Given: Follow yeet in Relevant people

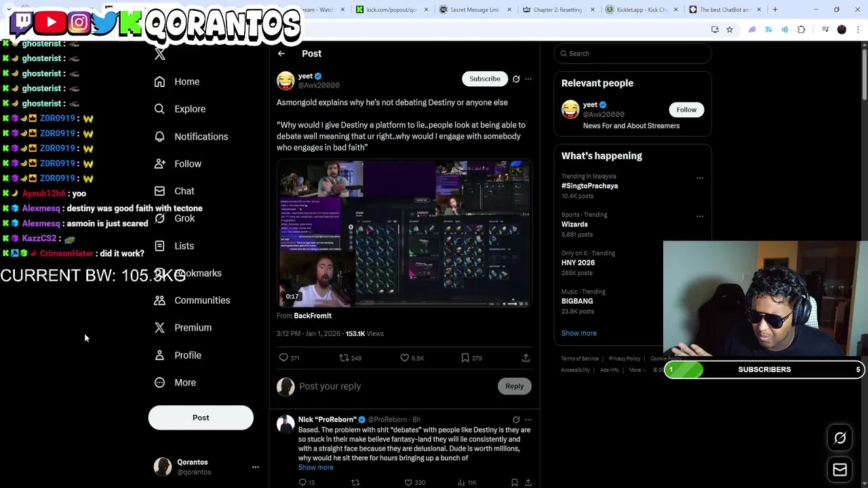Looking at the screenshot, I should coord(686,110).
